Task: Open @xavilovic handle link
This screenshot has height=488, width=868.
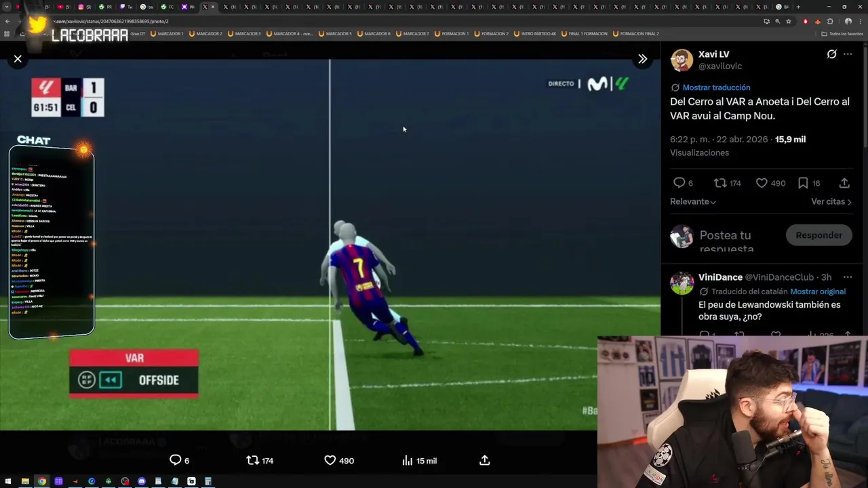Action: coord(720,66)
